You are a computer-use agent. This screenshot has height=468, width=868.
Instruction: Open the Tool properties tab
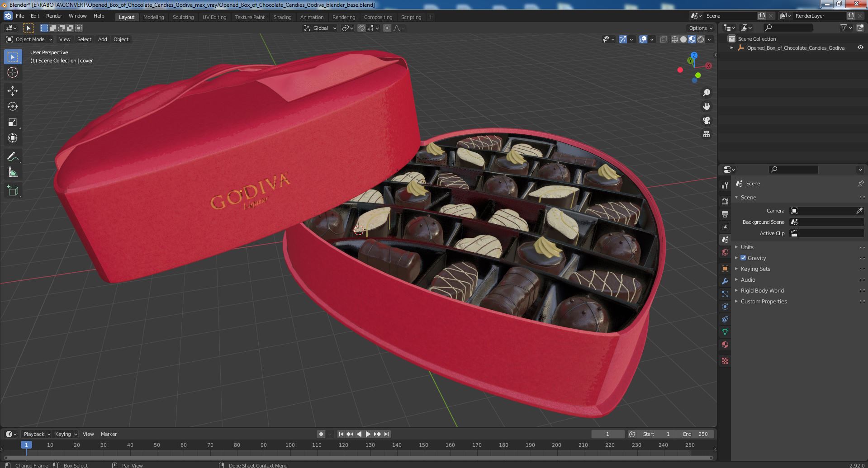point(725,185)
